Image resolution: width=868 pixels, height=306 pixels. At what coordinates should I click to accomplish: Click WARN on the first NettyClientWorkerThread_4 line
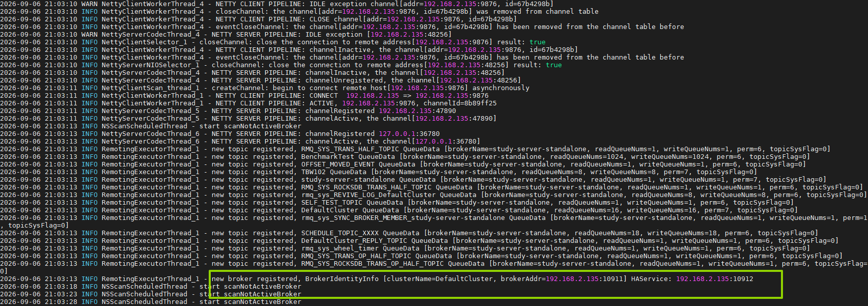89,4
